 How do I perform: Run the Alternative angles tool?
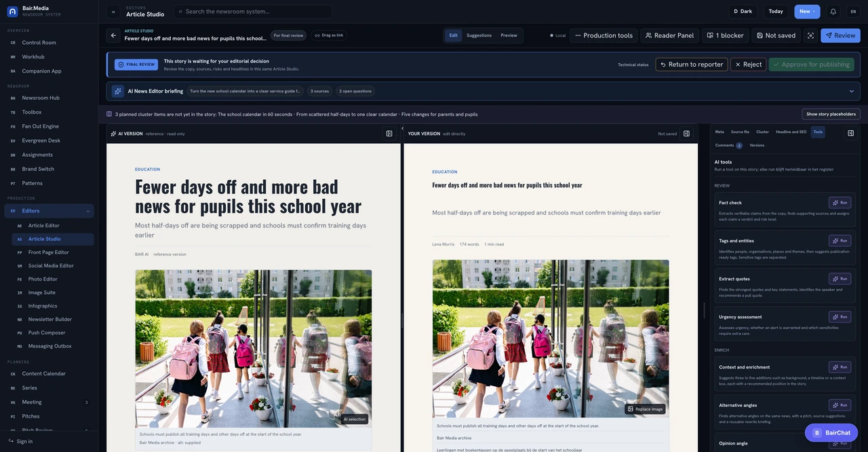pos(840,405)
